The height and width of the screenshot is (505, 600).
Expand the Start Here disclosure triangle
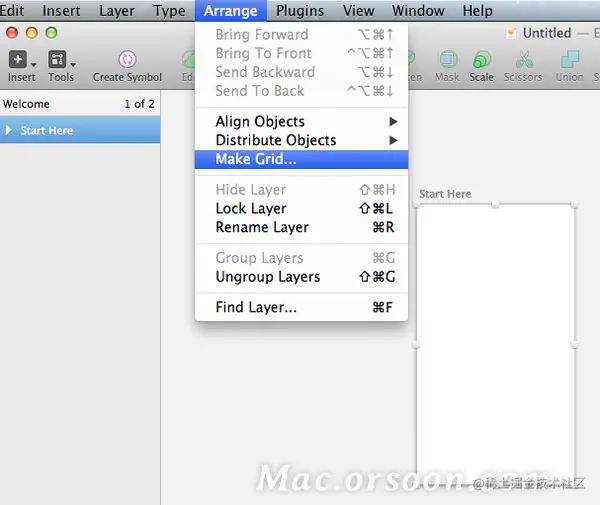click(9, 130)
